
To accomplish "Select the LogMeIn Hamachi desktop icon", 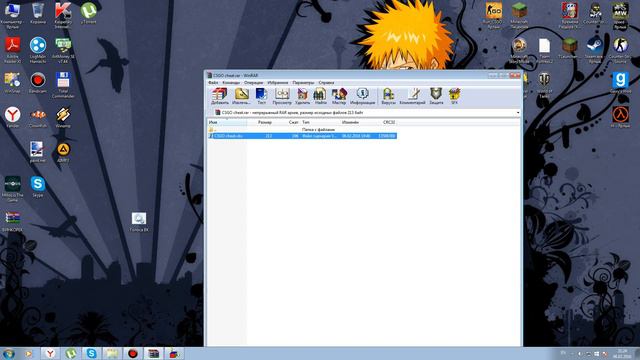I will click(38, 50).
